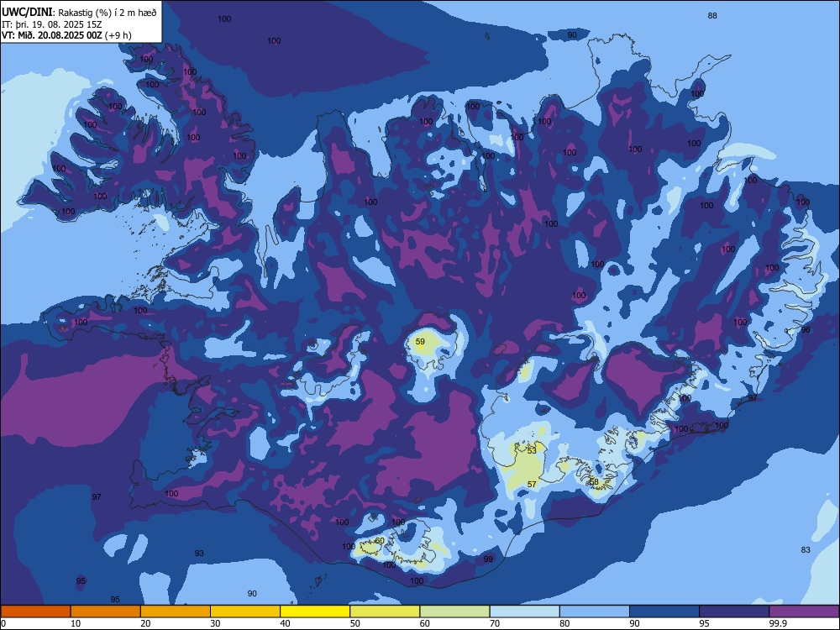
Task: Click the '30' legend tick label
Action: (x=215, y=623)
